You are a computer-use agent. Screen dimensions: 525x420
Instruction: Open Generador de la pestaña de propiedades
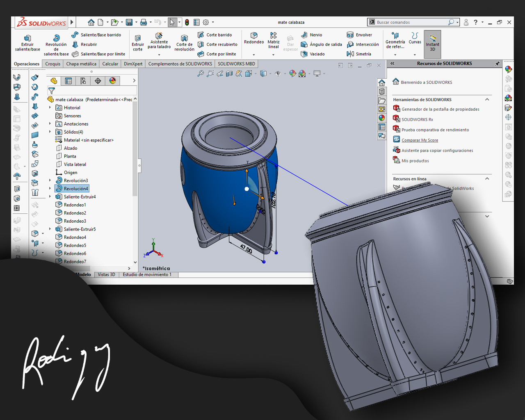(x=440, y=110)
